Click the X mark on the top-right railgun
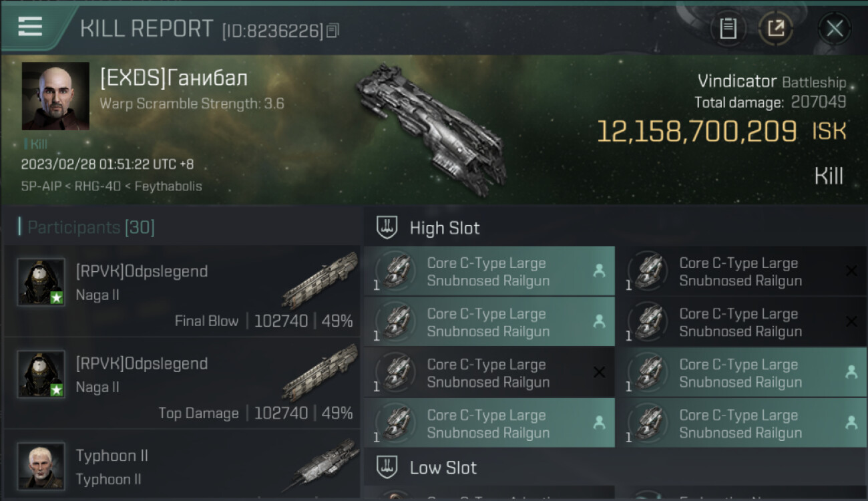Image resolution: width=868 pixels, height=501 pixels. (851, 271)
